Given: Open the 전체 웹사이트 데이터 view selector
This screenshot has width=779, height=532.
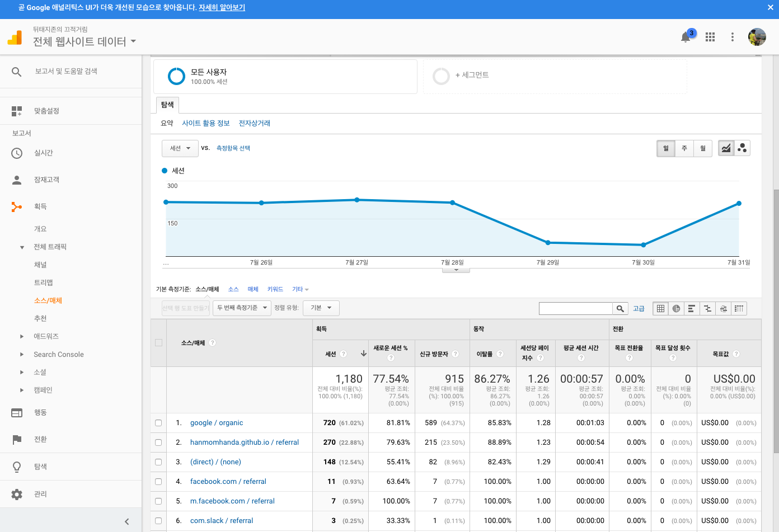Looking at the screenshot, I should click(85, 41).
